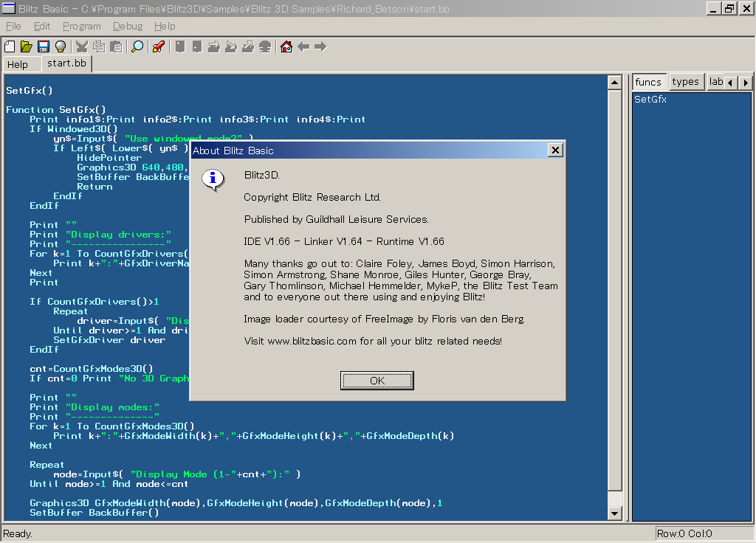Click OK in the About dialog

377,381
